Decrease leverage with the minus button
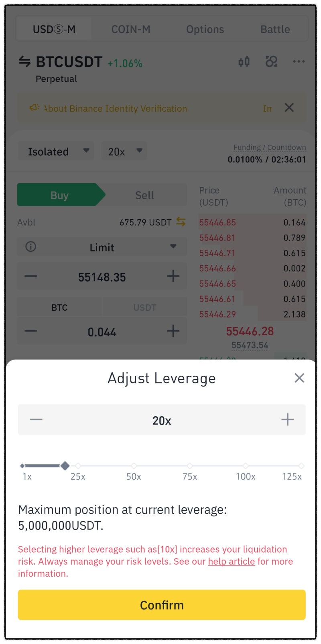The image size is (321, 644). [x=36, y=420]
